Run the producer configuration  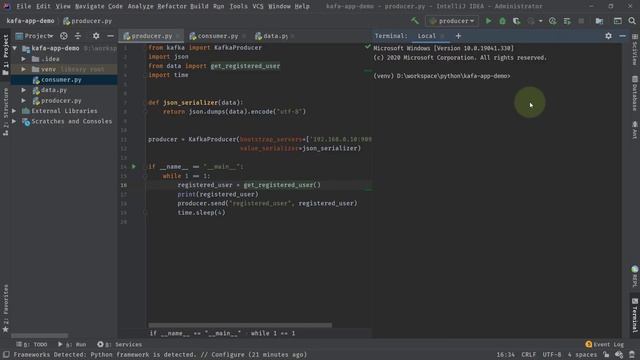488,21
